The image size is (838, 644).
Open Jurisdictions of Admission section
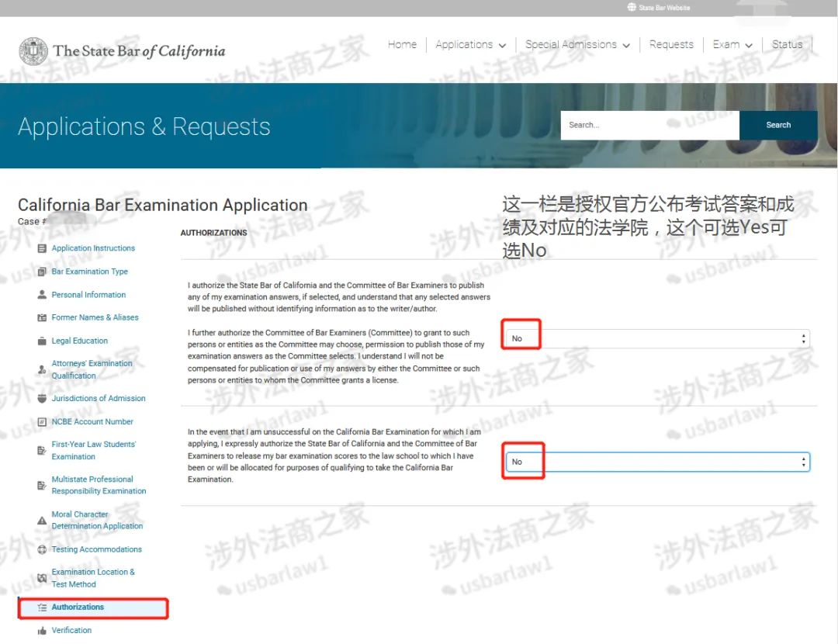coord(99,398)
